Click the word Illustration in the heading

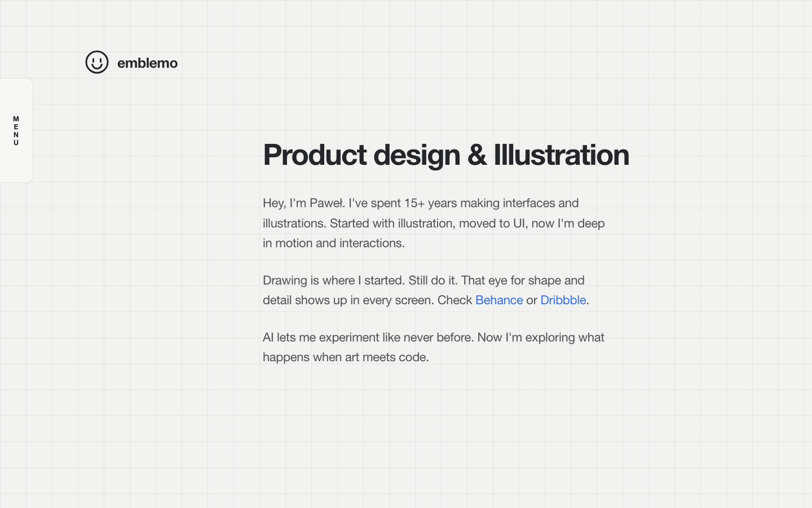(x=562, y=155)
